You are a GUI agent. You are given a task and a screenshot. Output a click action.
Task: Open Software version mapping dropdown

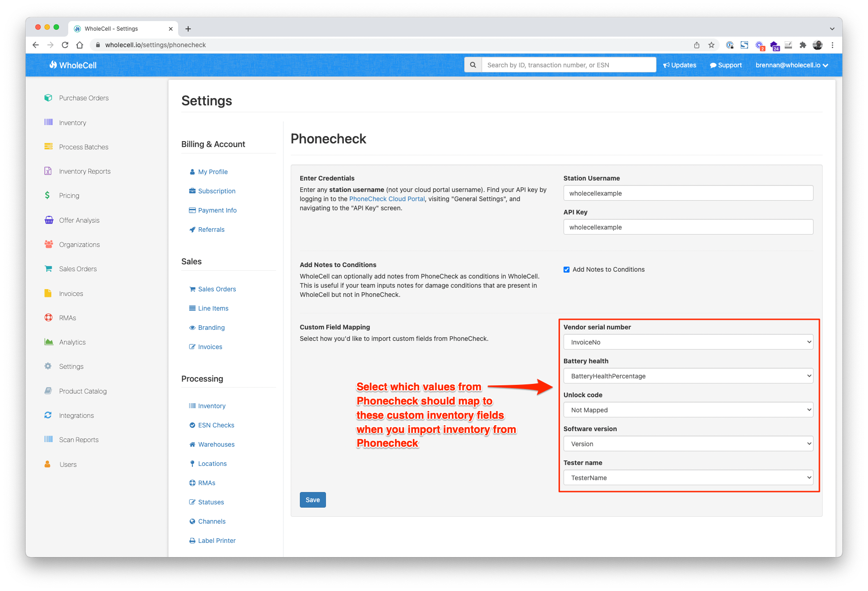click(688, 443)
